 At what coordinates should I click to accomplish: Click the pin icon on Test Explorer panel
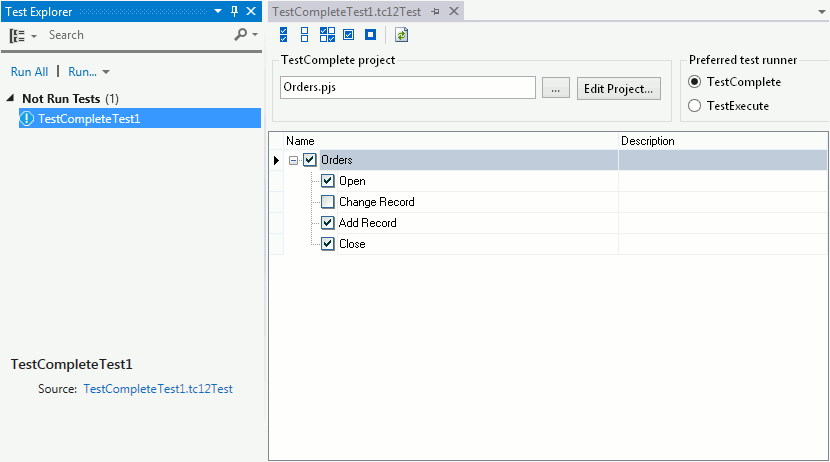pos(235,11)
